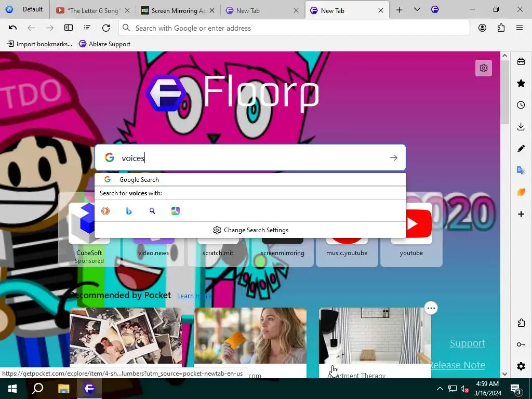
Task: Open Downloads in the sidebar
Action: point(521,127)
